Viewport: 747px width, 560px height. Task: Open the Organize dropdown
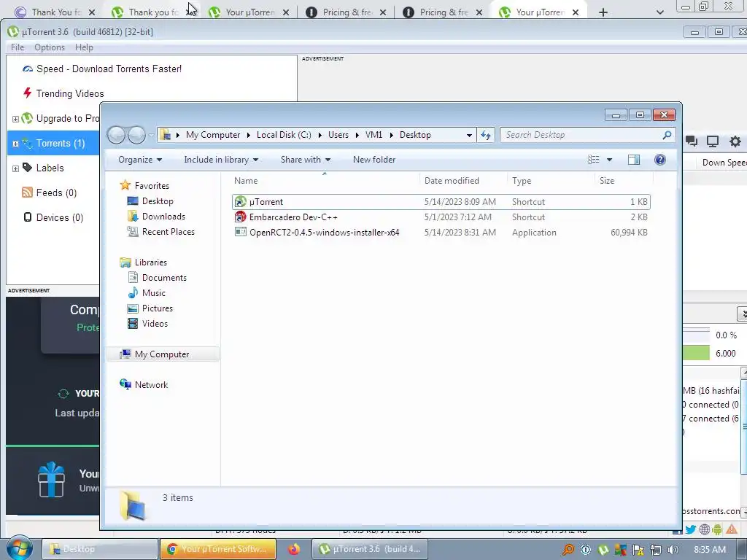[140, 160]
